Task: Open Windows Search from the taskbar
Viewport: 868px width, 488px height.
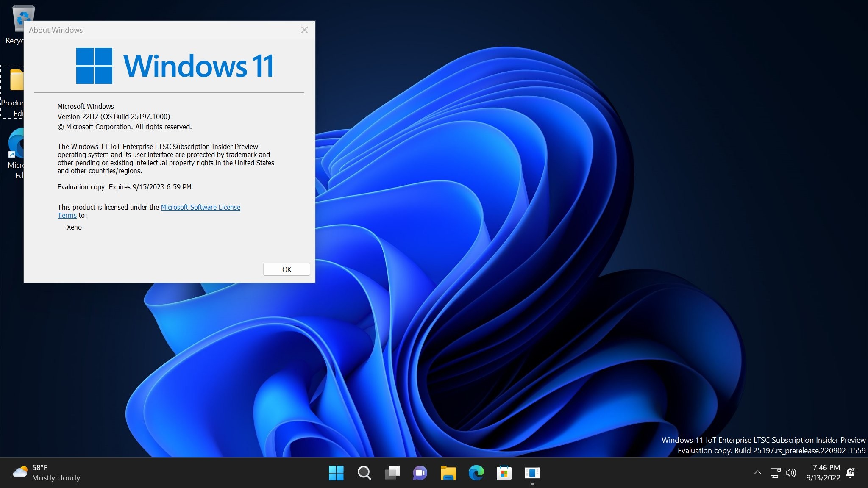Action: pos(364,473)
